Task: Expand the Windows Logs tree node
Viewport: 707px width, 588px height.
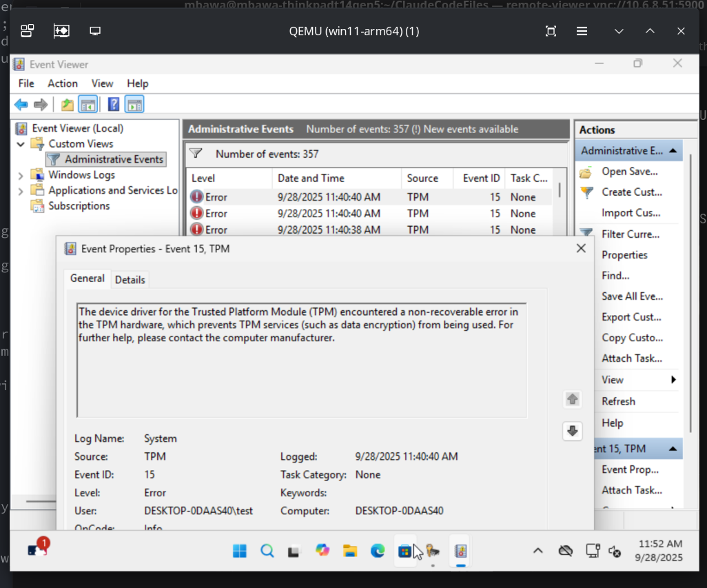Action: click(x=21, y=175)
